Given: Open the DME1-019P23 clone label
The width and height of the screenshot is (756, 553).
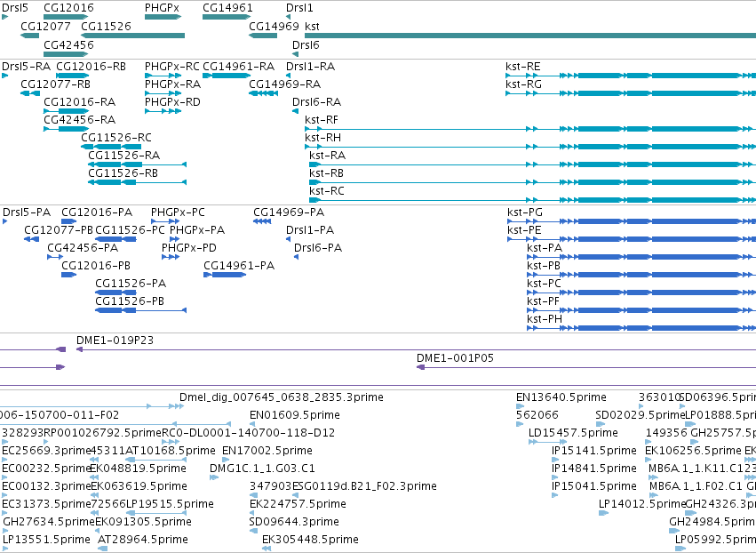Looking at the screenshot, I should tap(115, 341).
